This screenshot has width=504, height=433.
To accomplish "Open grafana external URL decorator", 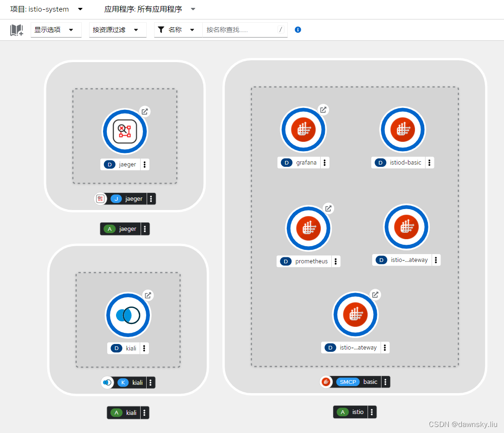I will pyautogui.click(x=323, y=110).
